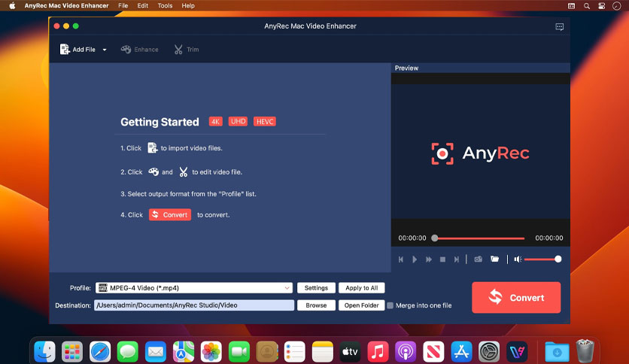Stop the preview playback
629x364 pixels.
point(442,259)
